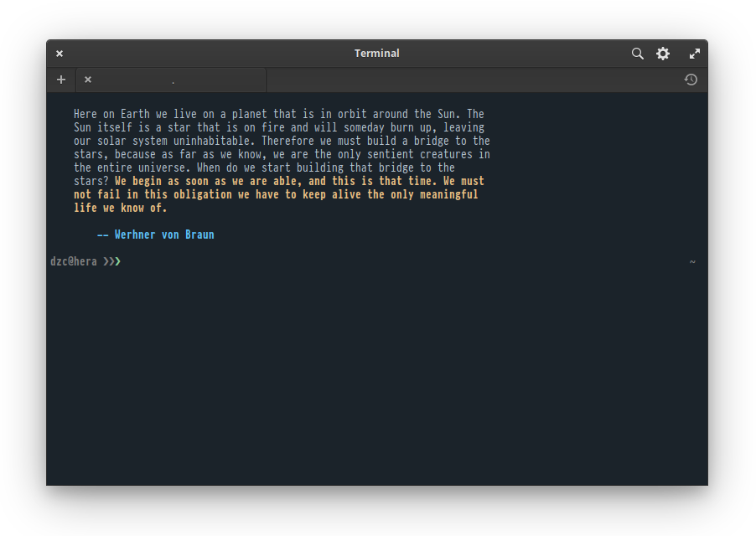The image size is (756, 536).
Task: Switch to the tab titled "."
Action: coord(172,80)
